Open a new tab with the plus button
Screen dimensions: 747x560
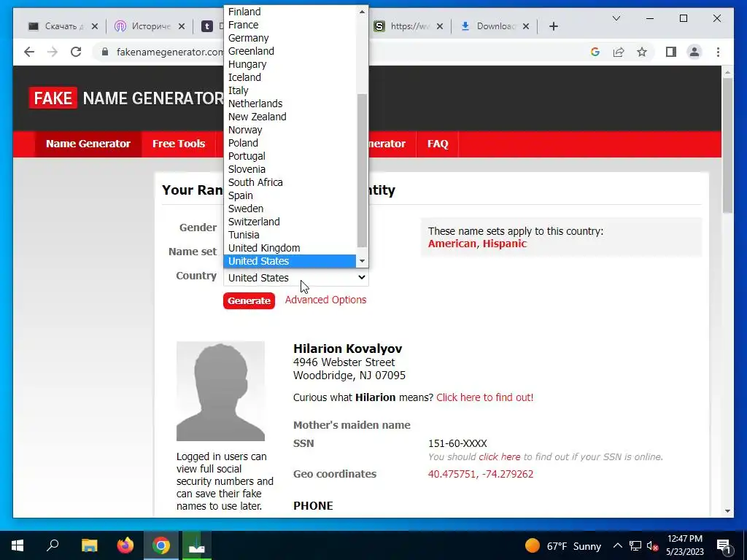(x=553, y=26)
